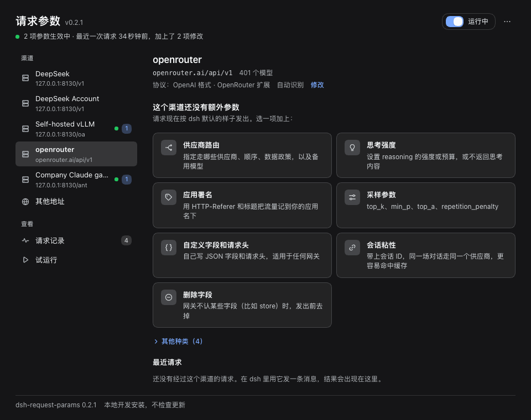This screenshot has height=420, width=531.
Task: Add the 删除字段 parameter
Action: pos(242,305)
